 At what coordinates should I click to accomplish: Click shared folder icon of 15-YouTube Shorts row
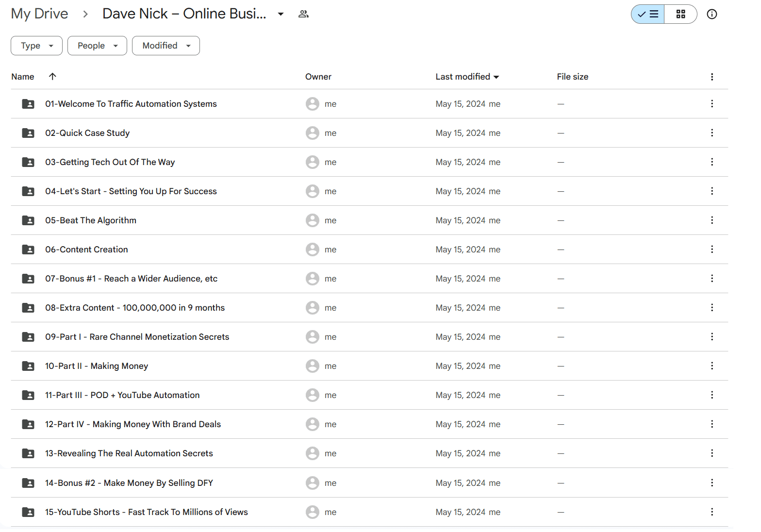28,512
